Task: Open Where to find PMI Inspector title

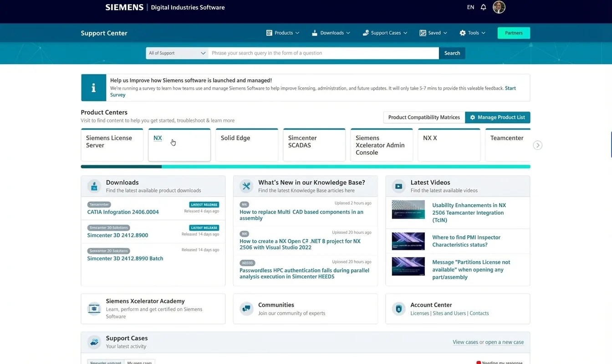Action: 466,241
